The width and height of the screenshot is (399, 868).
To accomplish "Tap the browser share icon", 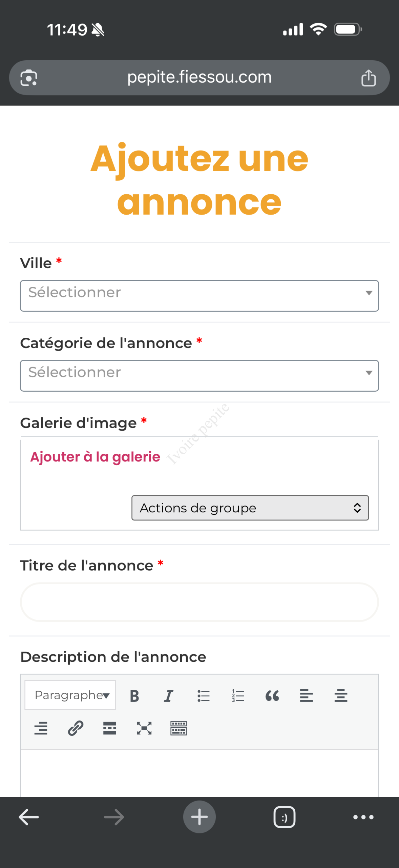I will pyautogui.click(x=368, y=78).
